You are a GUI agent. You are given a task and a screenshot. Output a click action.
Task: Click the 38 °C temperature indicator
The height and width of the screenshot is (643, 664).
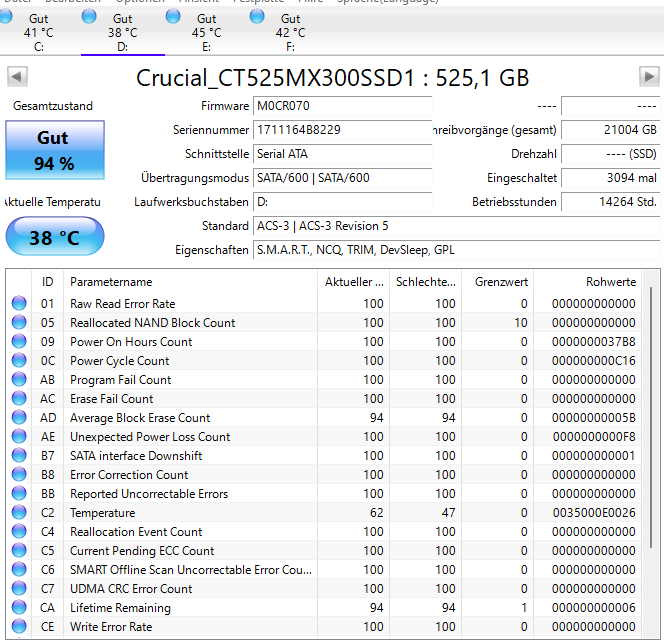tap(55, 236)
